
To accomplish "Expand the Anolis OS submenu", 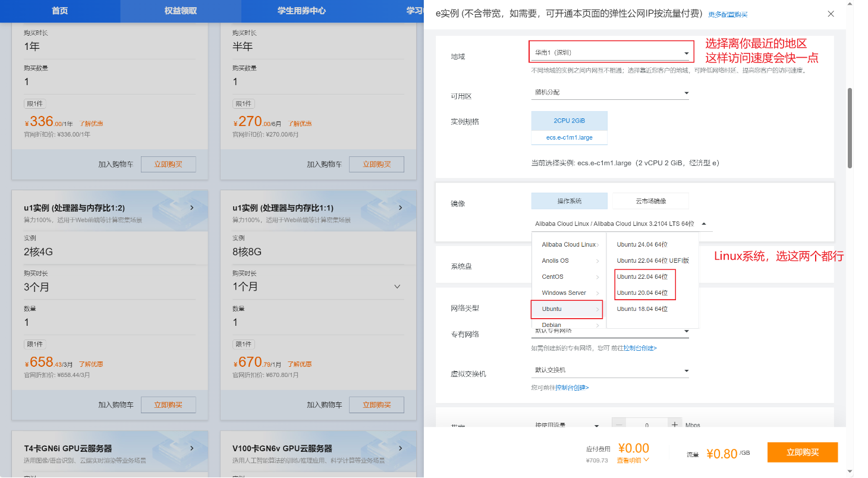I will (x=570, y=260).
